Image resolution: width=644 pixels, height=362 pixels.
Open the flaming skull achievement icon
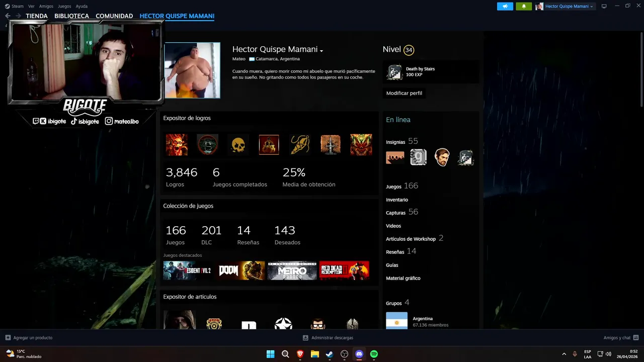(177, 145)
